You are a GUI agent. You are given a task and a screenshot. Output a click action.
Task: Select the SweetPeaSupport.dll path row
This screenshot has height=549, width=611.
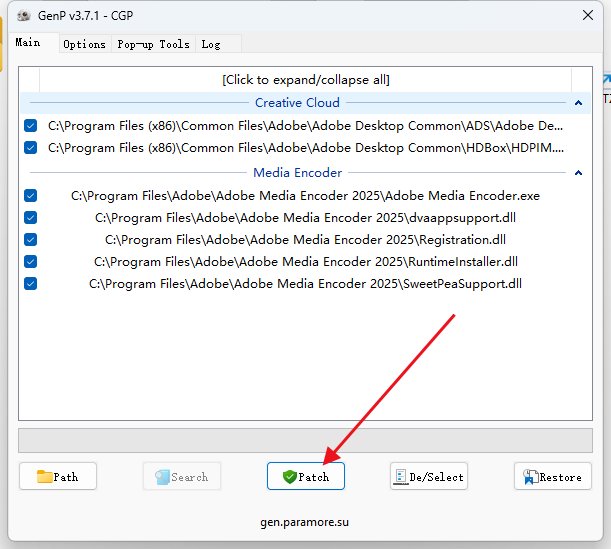pos(306,283)
